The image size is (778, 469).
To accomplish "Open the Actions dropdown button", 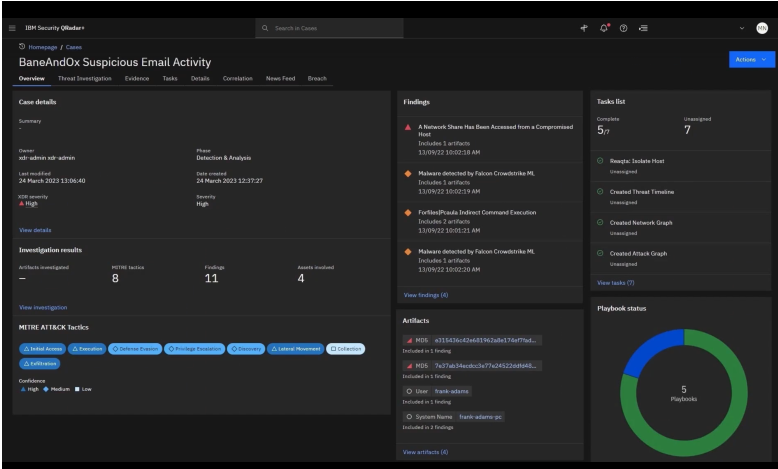I will pos(751,60).
